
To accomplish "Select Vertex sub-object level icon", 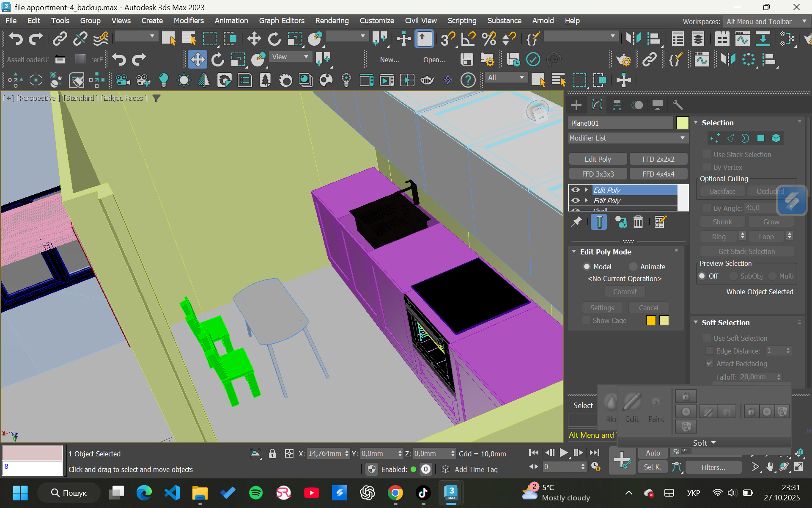I will 715,138.
